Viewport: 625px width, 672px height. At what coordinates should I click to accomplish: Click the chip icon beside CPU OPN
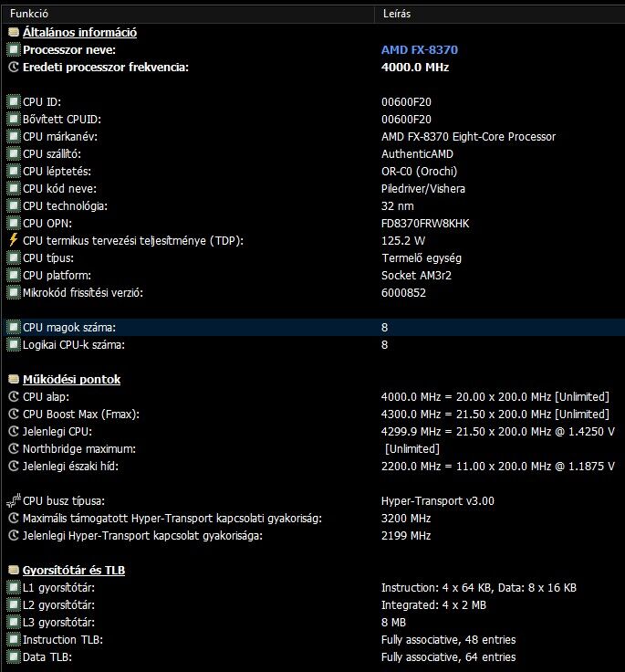coord(13,223)
